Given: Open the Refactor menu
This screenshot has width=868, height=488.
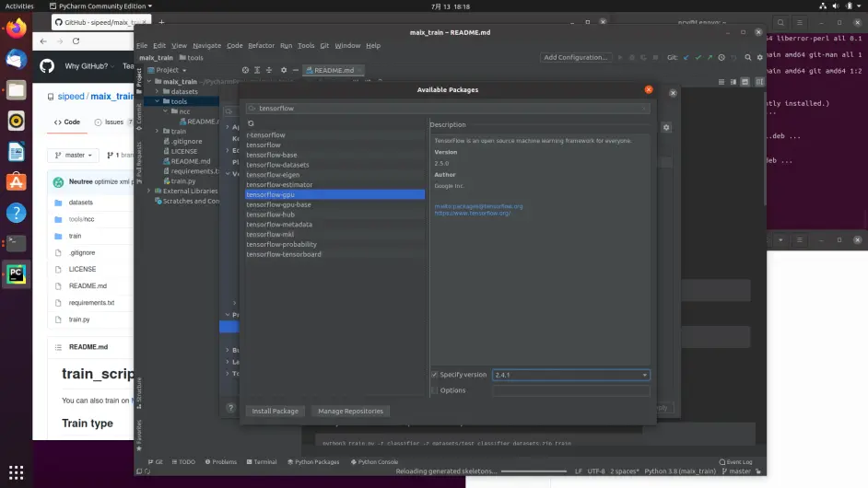Looking at the screenshot, I should click(261, 45).
